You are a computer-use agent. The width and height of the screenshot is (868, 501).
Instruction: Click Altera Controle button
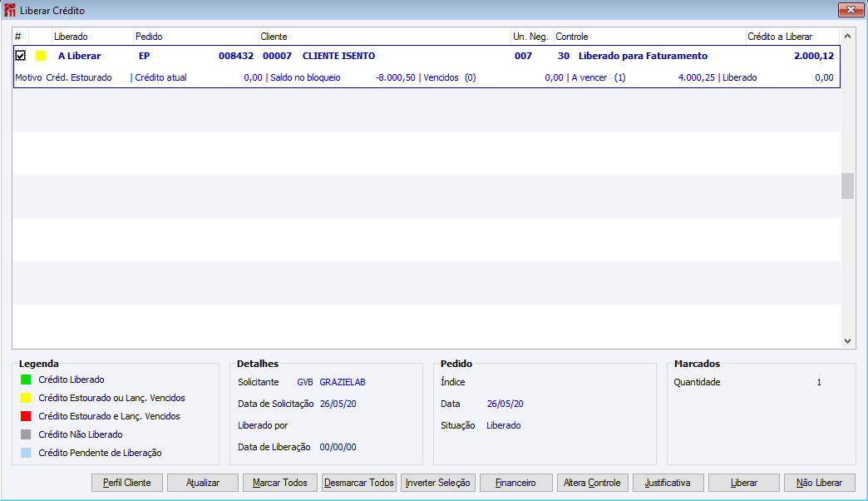point(592,483)
